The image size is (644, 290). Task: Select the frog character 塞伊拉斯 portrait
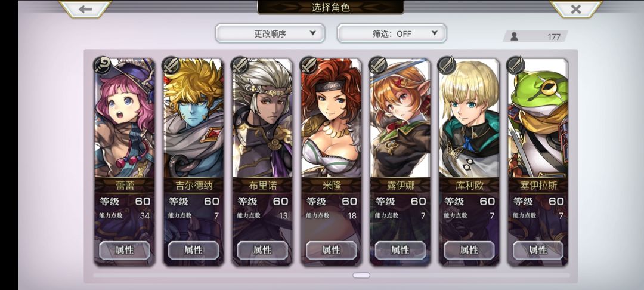click(538, 118)
